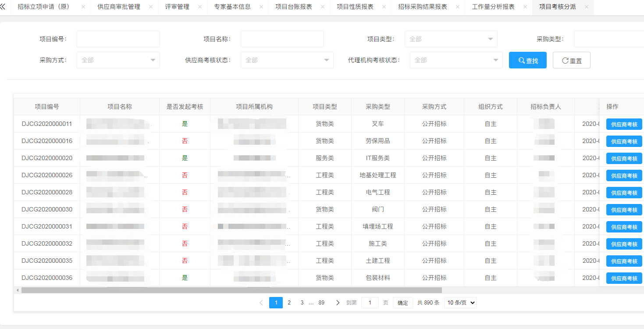The height and width of the screenshot is (329, 644).
Task: Click 供应商考核 for project DJCG2020000020
Action: 624,158
